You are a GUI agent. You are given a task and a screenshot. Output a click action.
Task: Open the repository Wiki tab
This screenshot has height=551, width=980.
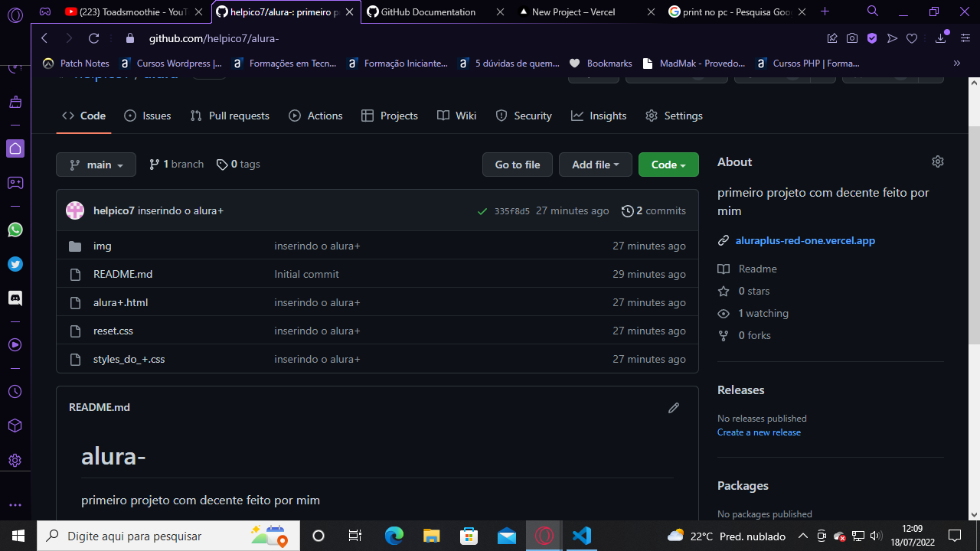click(456, 116)
